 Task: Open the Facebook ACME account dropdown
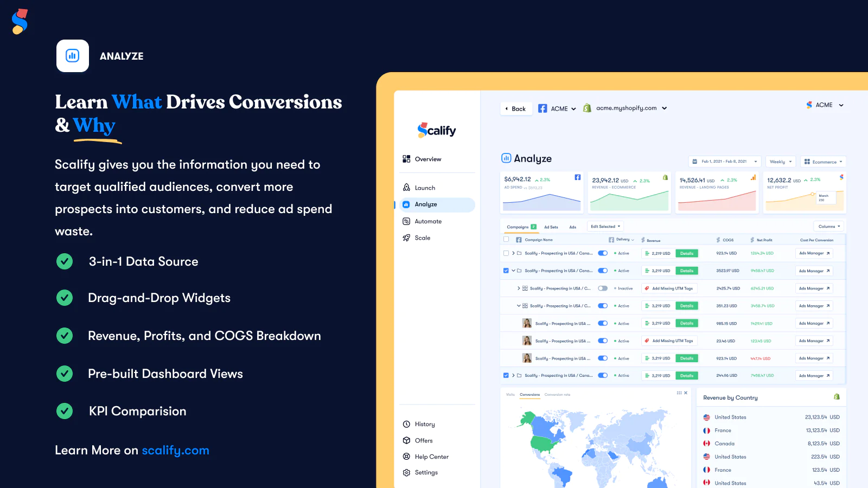(x=557, y=108)
